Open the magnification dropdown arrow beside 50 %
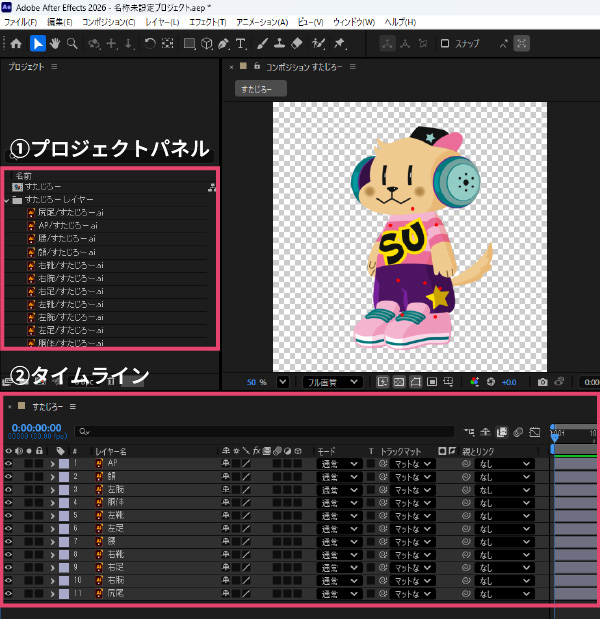 point(282,382)
